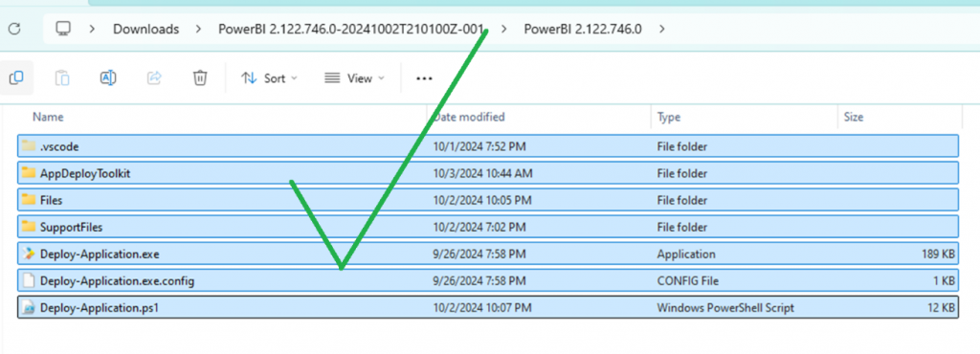Click the CONFIG File type cell

687,281
